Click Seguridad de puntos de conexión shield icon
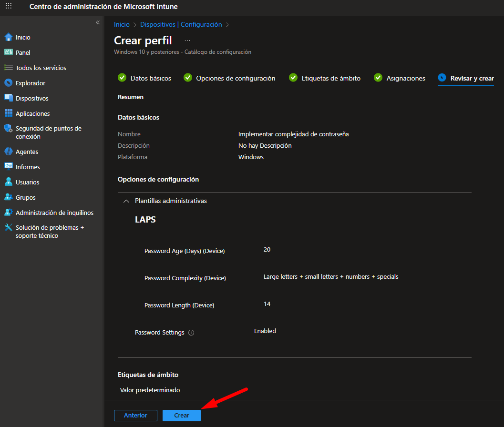 [8, 129]
